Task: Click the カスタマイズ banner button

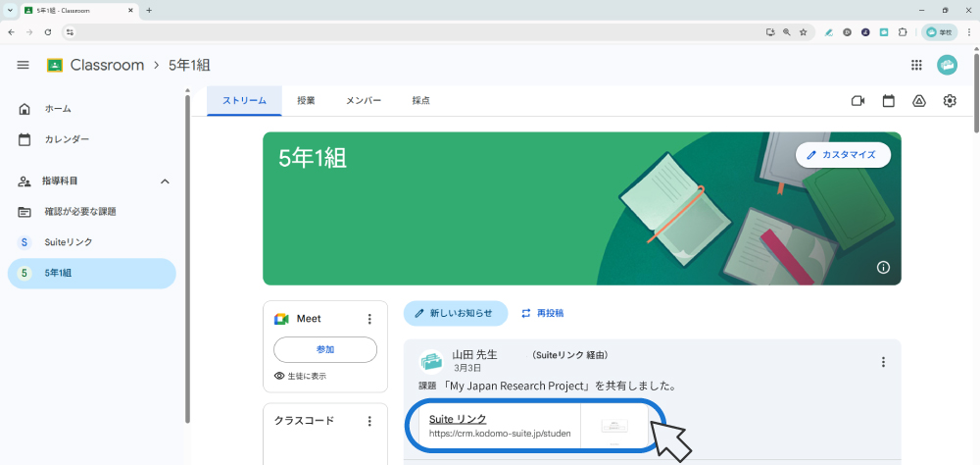Action: 842,155
